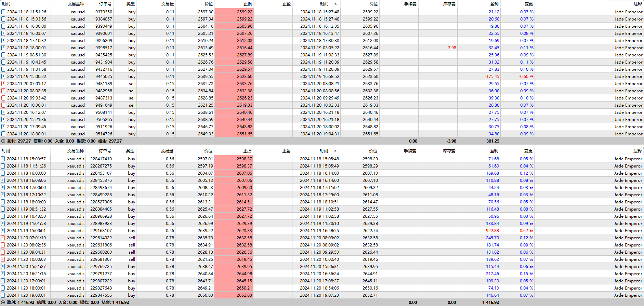Click the sell icon of order 229660280
Screen dimensions: 644x308
click(x=3, y=252)
